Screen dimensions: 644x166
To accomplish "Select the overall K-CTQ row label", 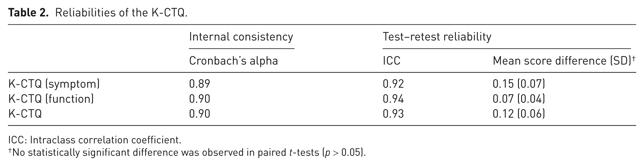I will tap(25, 113).
